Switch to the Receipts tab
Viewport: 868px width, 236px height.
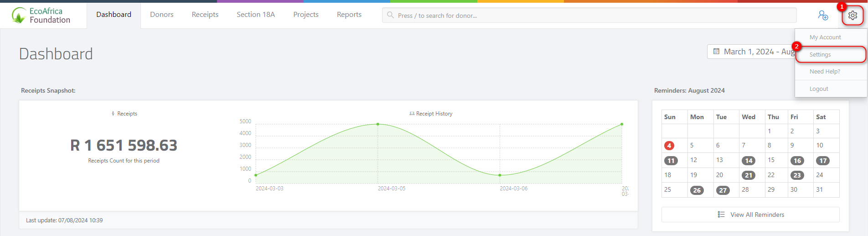pos(205,15)
